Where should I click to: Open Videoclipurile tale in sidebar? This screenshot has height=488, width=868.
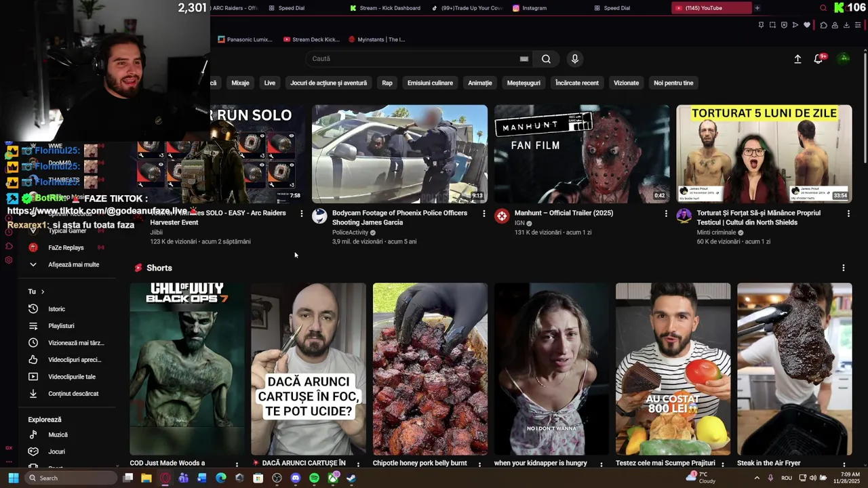pyautogui.click(x=66, y=377)
